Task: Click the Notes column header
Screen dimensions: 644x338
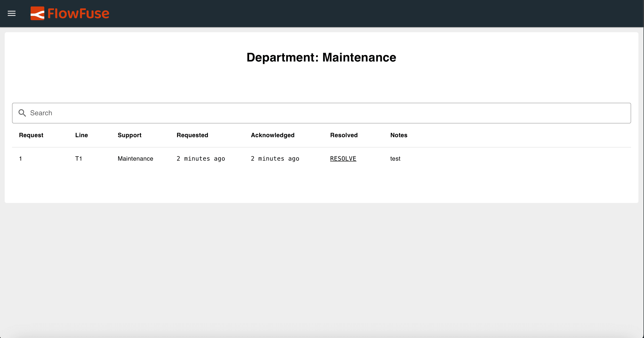Action: (398, 135)
